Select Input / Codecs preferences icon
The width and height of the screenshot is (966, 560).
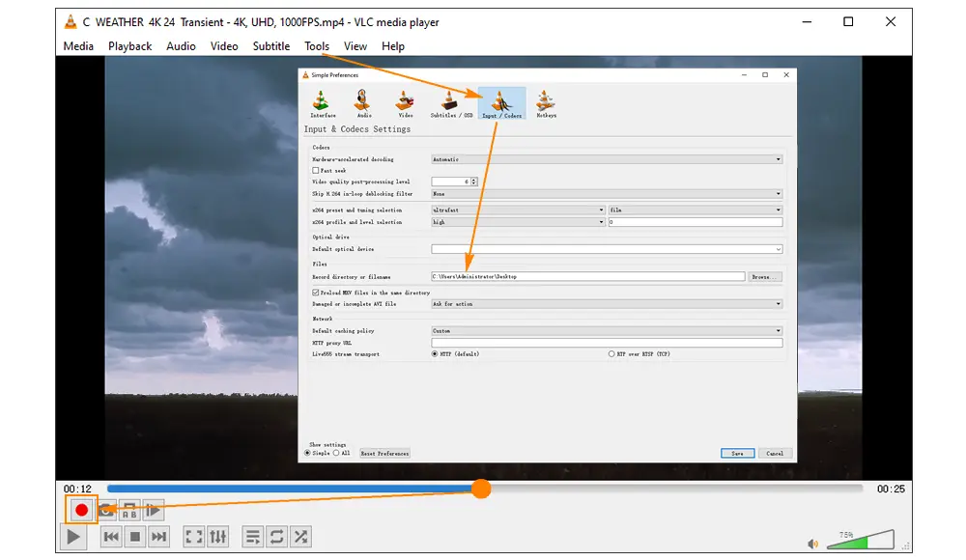[x=501, y=103]
